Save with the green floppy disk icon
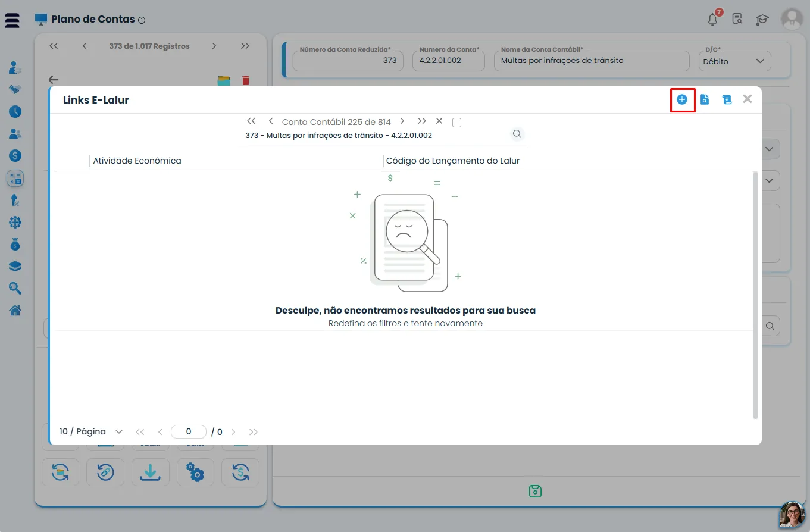This screenshot has height=532, width=810. pyautogui.click(x=535, y=491)
